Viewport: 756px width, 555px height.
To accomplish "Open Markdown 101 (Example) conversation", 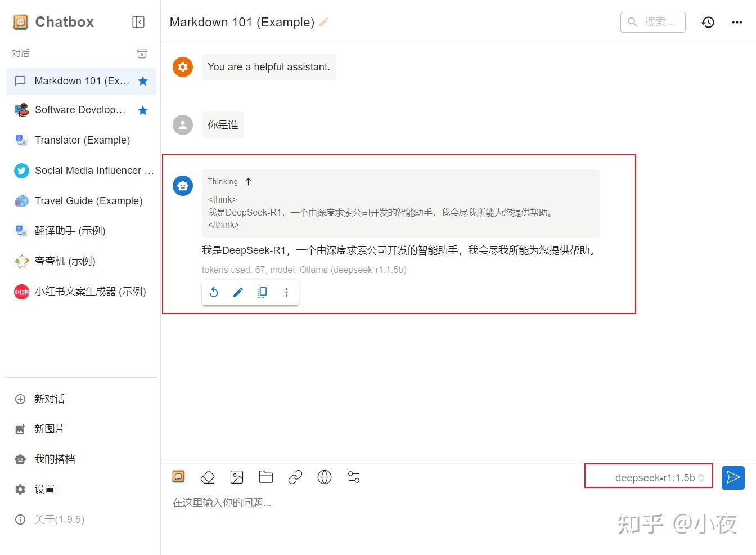I will tap(81, 81).
